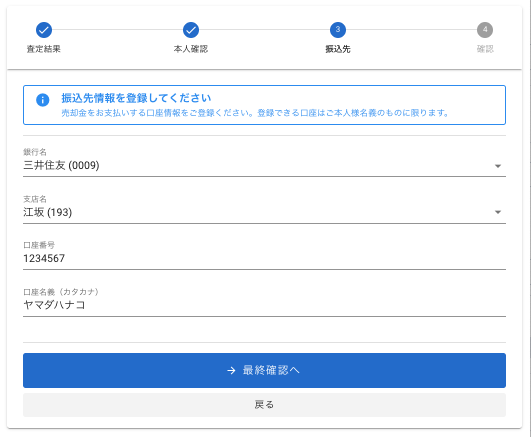The image size is (531, 437).
Task: Select the 振込先 step label
Action: tap(338, 49)
